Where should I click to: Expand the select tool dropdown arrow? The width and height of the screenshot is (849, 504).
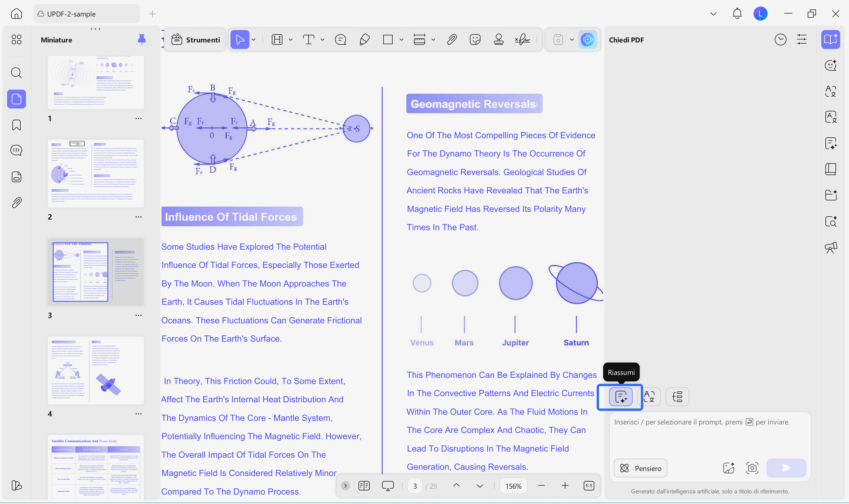coord(254,40)
